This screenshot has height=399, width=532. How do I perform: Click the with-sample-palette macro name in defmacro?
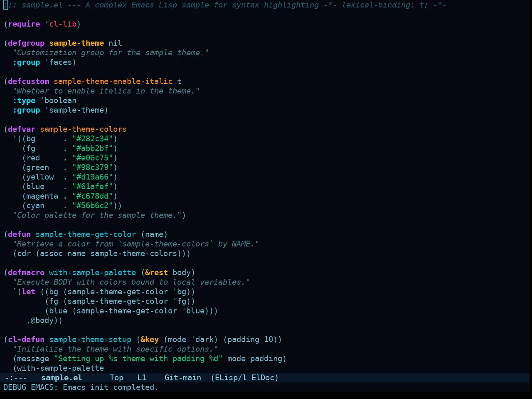point(93,272)
